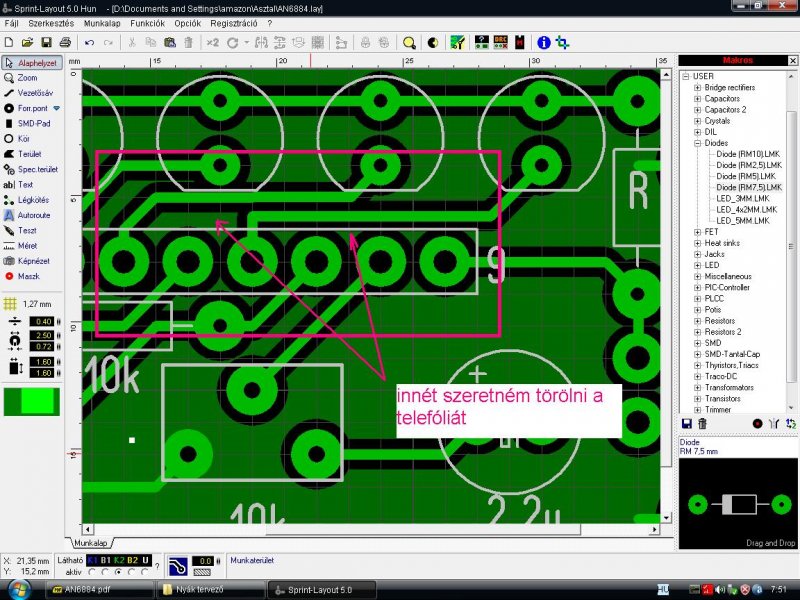Delete macro with the Makros trash icon
This screenshot has width=800, height=600.
[x=703, y=423]
